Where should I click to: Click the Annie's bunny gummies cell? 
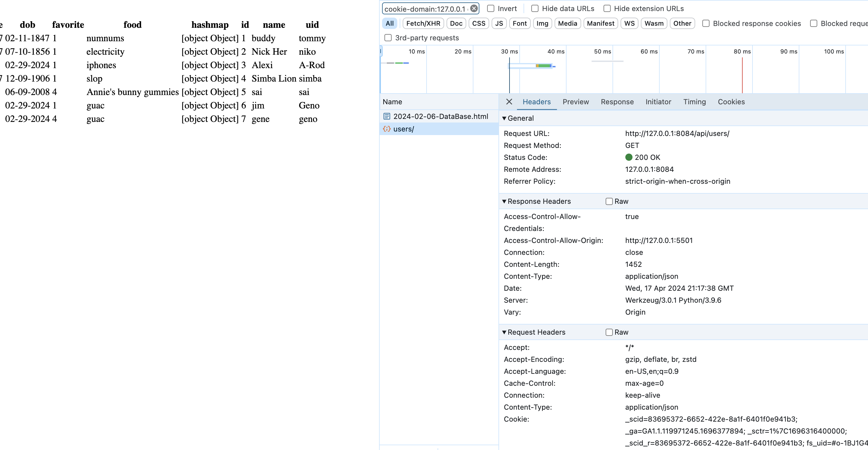point(133,92)
